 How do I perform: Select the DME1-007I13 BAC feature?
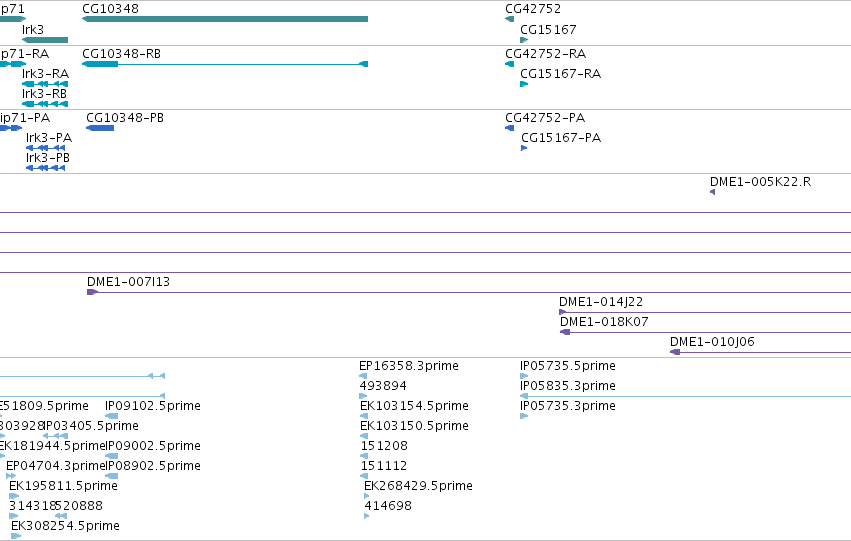click(469, 292)
